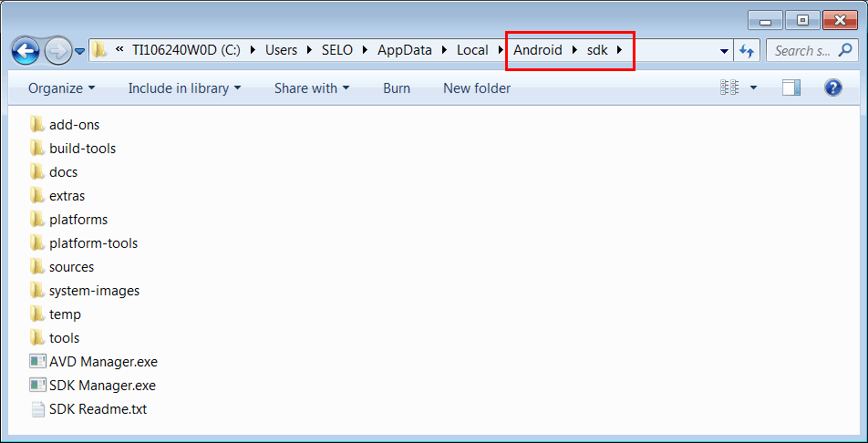Screen dimensions: 868x443
Task: Click the temp folder name
Action: [x=66, y=314]
